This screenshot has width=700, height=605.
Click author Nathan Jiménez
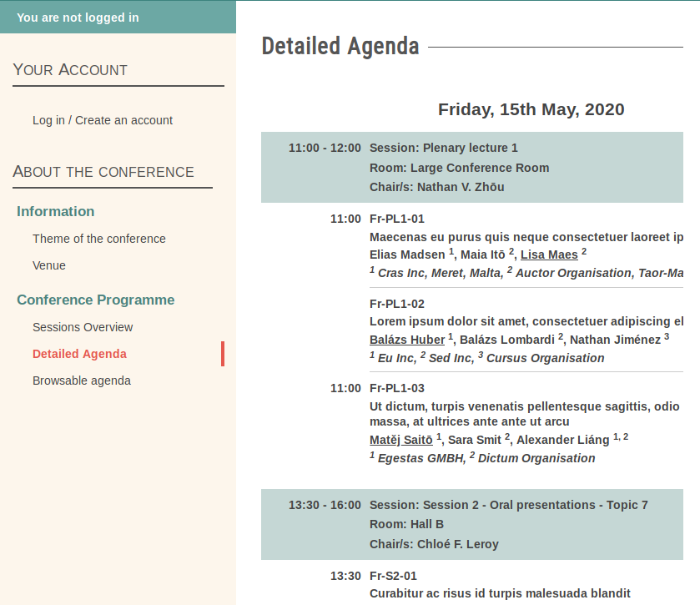pyautogui.click(x=615, y=340)
